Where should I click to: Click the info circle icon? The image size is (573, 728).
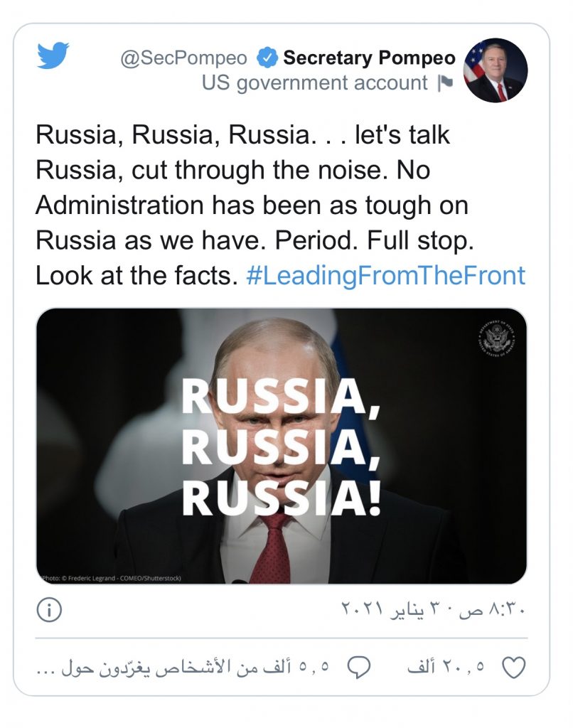click(49, 611)
